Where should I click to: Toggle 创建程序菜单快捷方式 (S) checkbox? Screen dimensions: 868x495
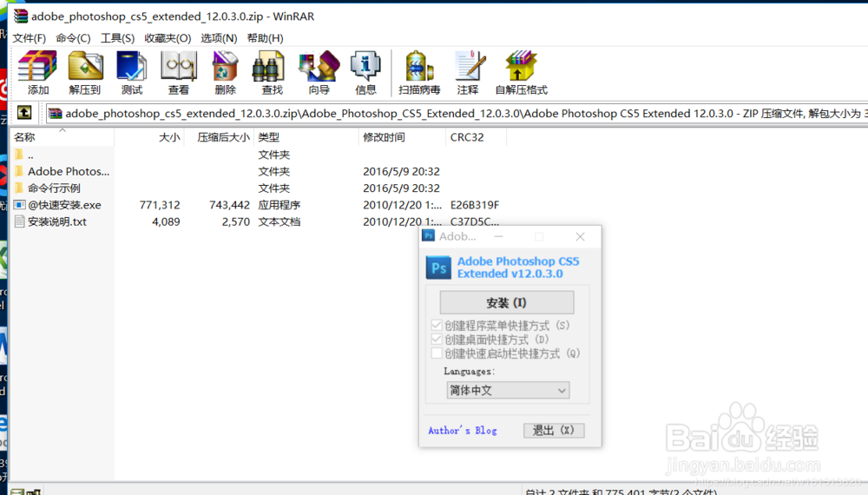(x=437, y=325)
